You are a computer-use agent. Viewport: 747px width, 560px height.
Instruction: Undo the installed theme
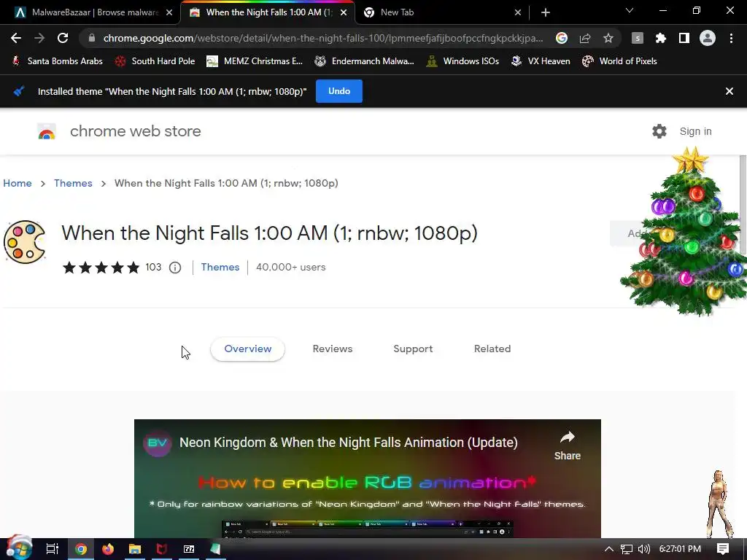coord(338,91)
